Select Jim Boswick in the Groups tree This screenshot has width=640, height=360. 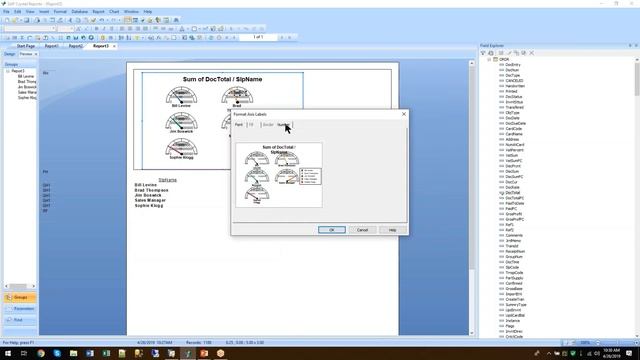click(x=27, y=87)
